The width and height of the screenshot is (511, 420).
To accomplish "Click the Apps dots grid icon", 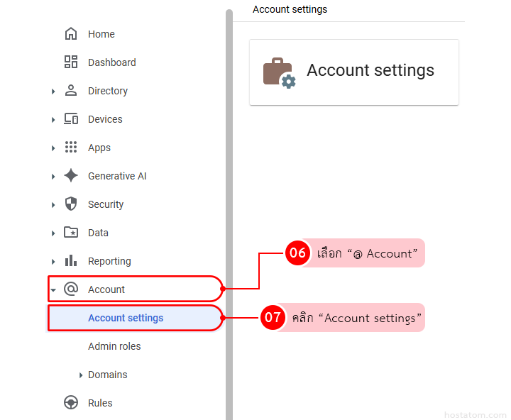I will click(71, 148).
